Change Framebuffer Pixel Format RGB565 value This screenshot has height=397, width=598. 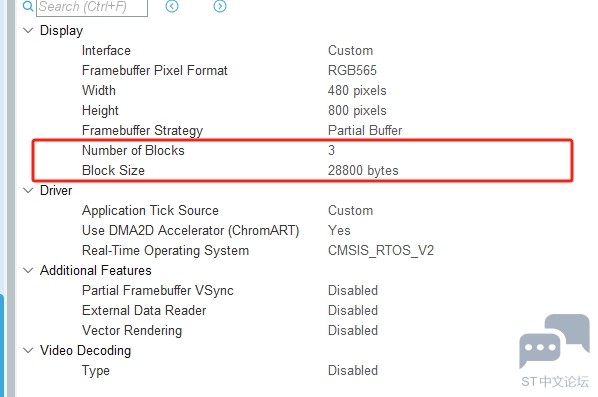(352, 70)
